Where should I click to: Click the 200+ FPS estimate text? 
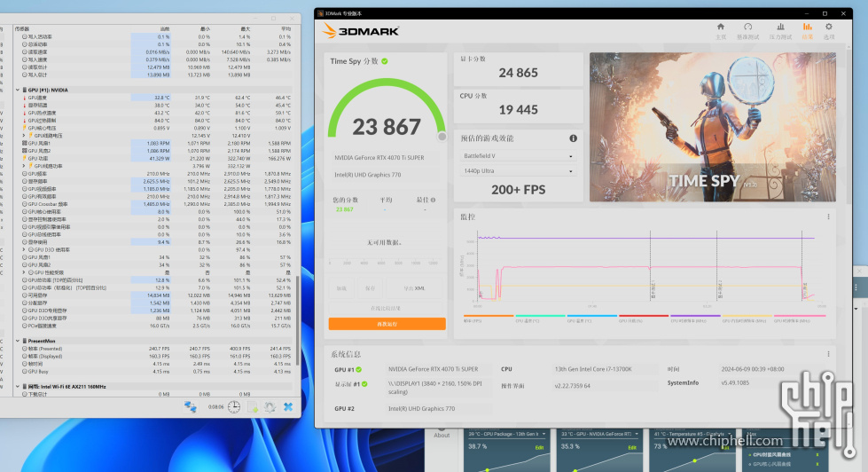[518, 190]
